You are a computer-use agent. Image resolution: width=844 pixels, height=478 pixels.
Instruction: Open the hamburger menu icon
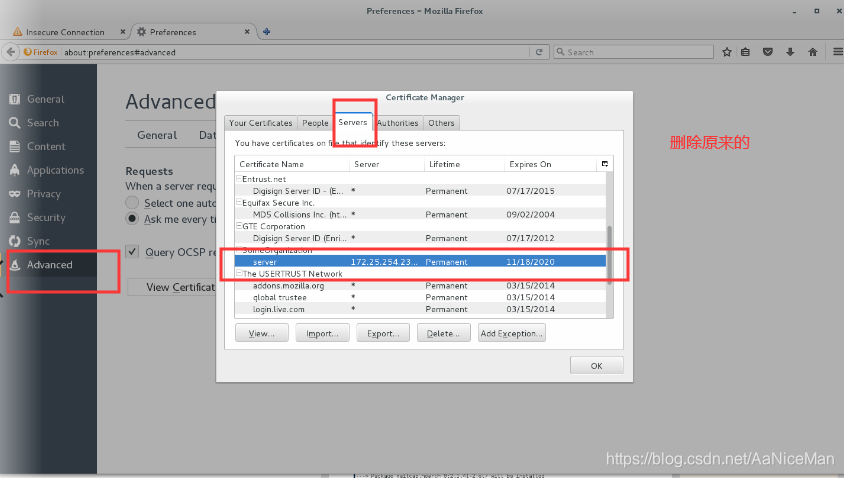click(838, 52)
